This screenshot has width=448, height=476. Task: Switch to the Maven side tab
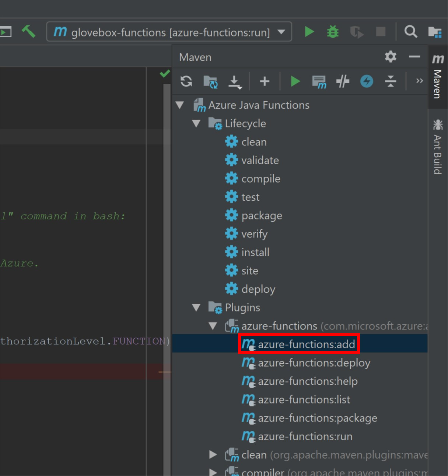click(438, 77)
